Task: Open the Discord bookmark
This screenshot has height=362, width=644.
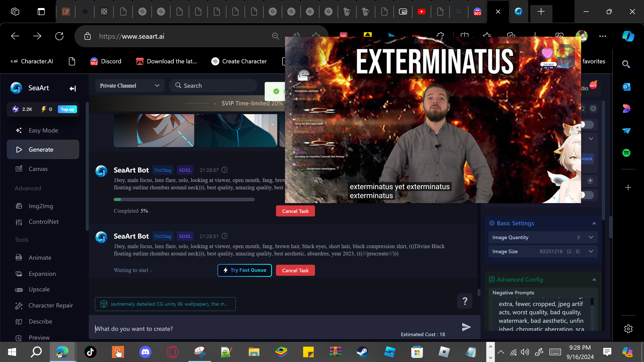Action: click(x=106, y=61)
